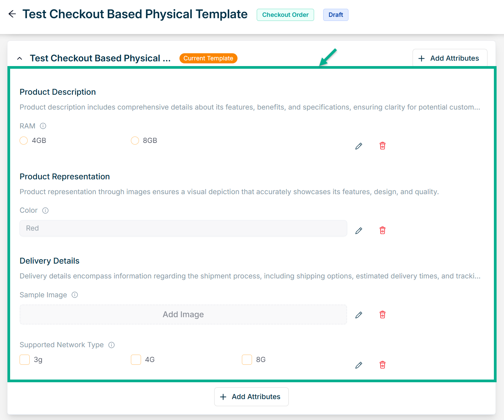The width and height of the screenshot is (504, 420).
Task: Check the 8G network type checkbox
Action: pos(247,360)
